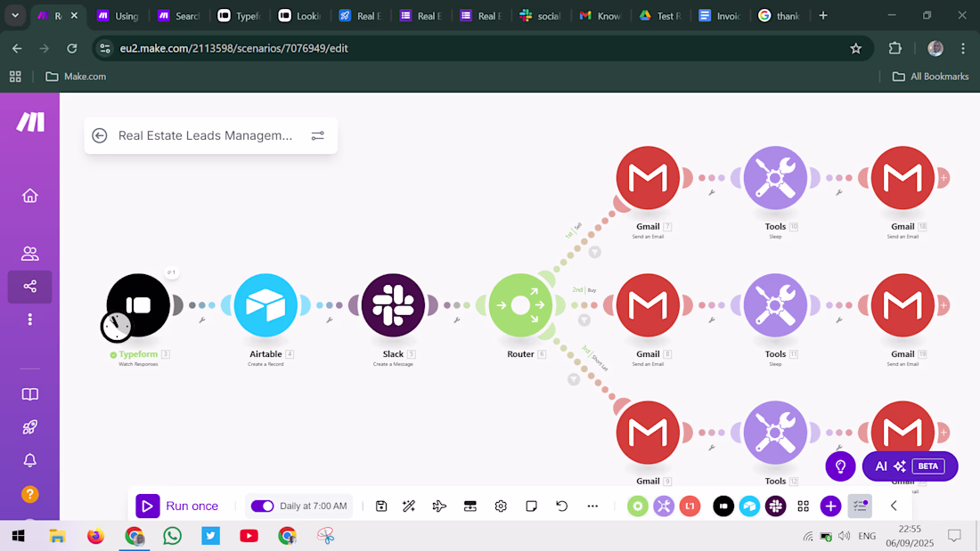Viewport: 980px width, 551px height.
Task: Open Scenarios share icon in sidebar
Action: tap(30, 286)
